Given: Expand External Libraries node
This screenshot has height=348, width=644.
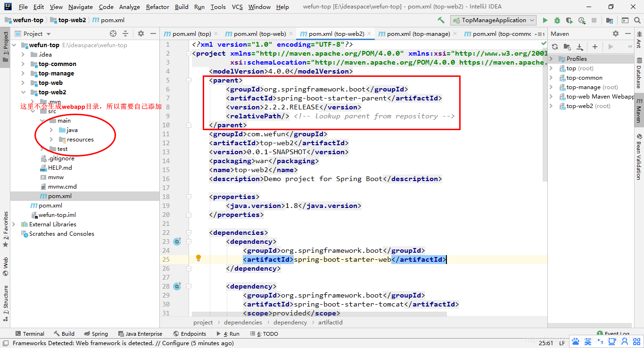Looking at the screenshot, I should coord(14,224).
